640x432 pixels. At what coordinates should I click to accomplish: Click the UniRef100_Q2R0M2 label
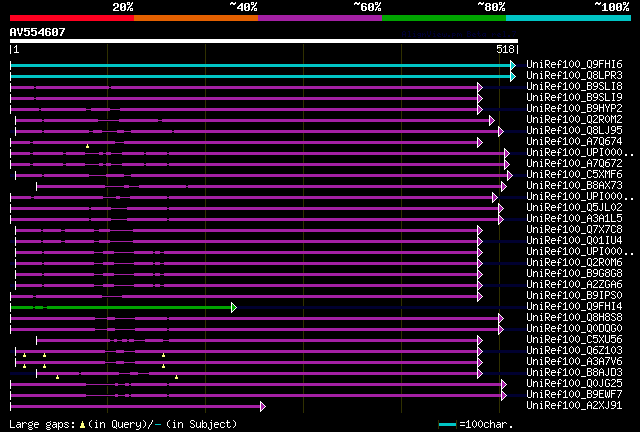[574, 120]
